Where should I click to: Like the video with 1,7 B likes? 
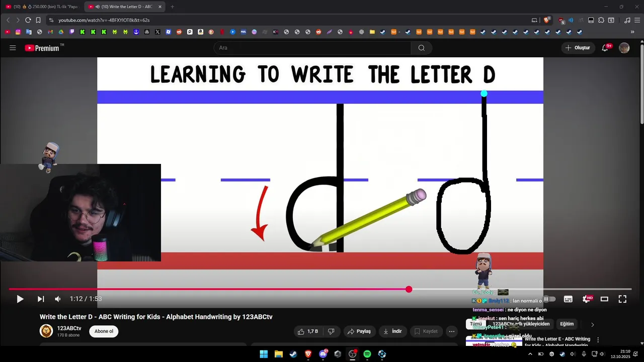coord(307,331)
